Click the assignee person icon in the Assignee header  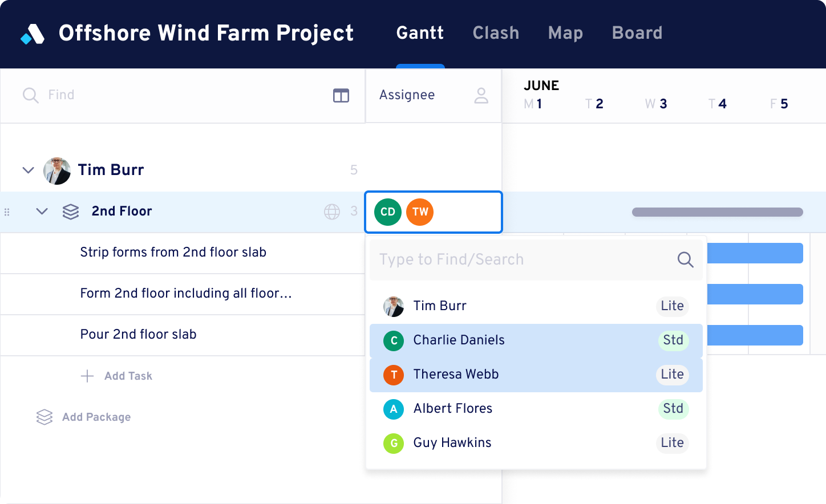click(481, 95)
